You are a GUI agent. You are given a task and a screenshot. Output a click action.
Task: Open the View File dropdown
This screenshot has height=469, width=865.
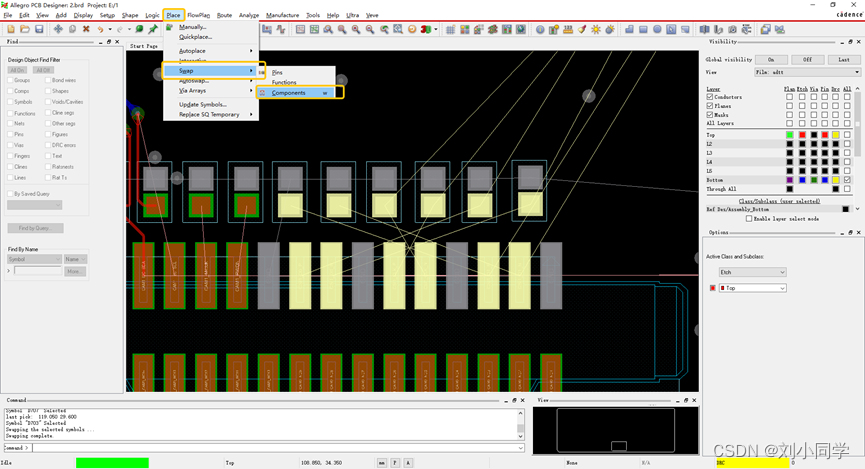(808, 72)
